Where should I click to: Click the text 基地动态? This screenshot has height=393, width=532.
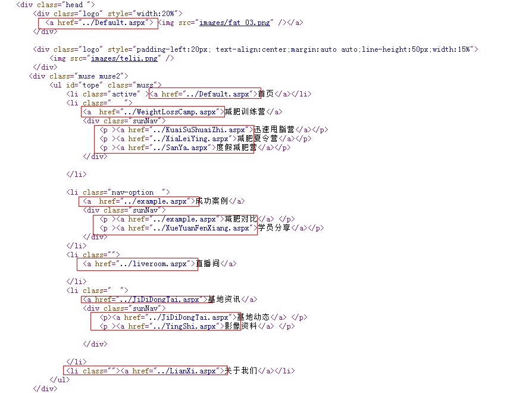click(x=253, y=317)
